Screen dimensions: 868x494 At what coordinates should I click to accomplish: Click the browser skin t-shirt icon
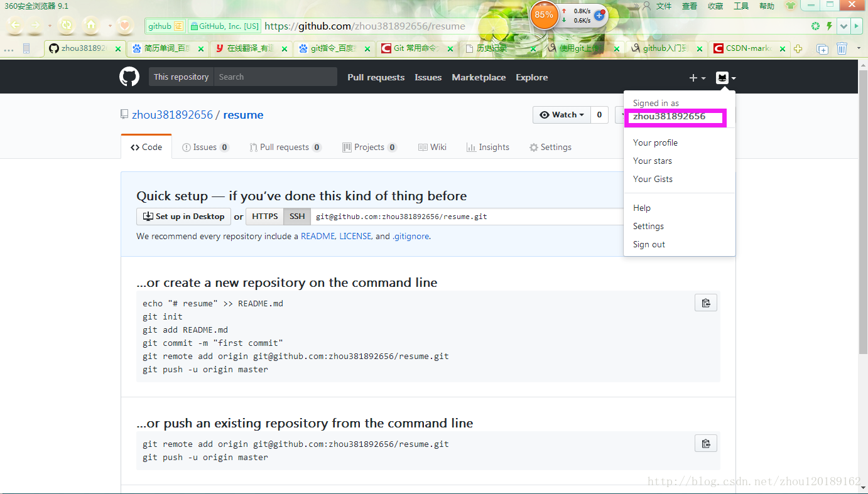790,6
